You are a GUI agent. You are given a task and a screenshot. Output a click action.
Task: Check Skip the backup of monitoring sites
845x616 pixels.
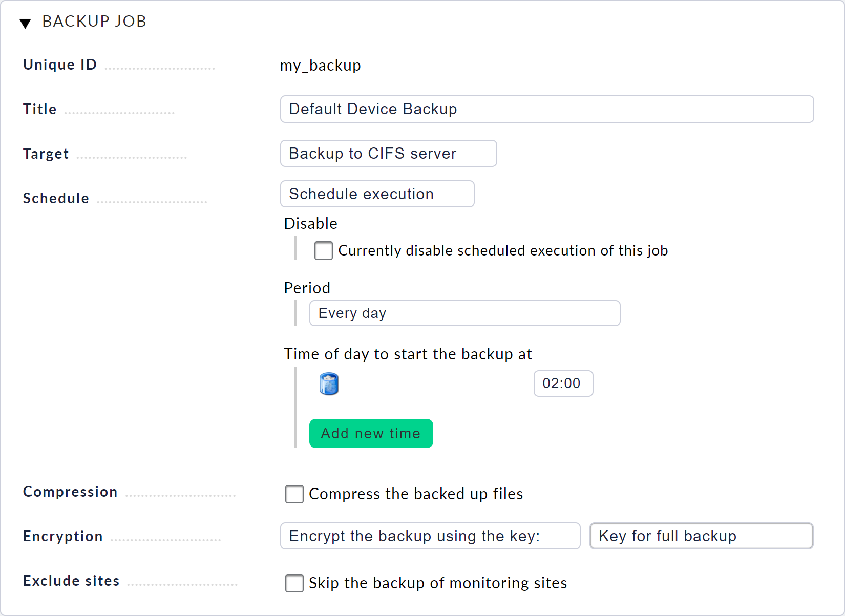[x=294, y=583]
